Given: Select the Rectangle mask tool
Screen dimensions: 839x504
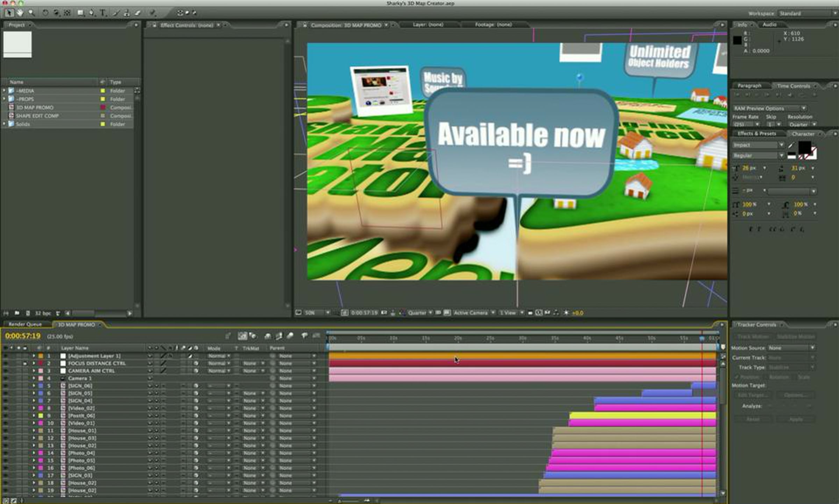Looking at the screenshot, I should pos(80,13).
